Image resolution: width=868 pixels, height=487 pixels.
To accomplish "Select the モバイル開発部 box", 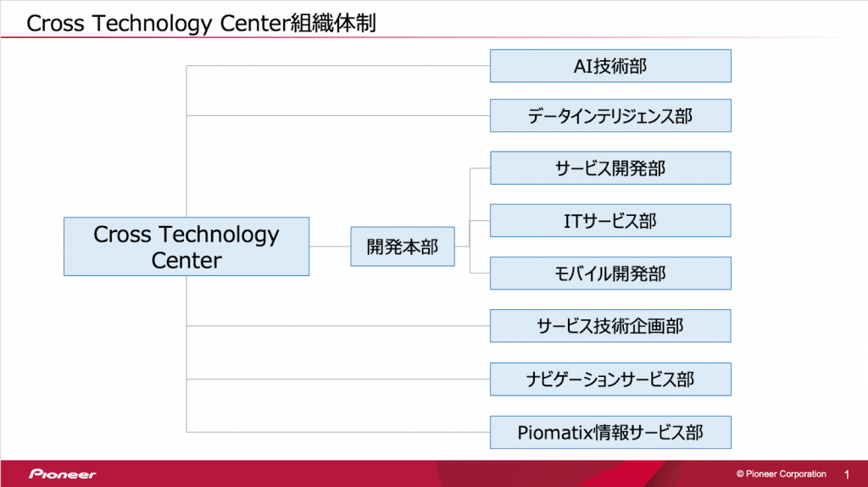I will point(610,274).
